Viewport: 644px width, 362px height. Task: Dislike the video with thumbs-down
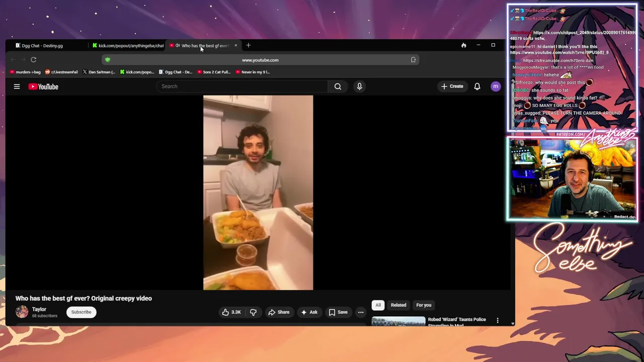[x=253, y=312]
